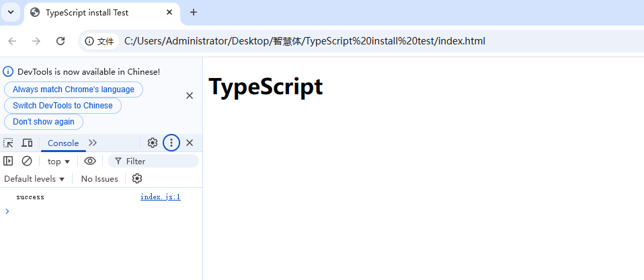
Task: Create a live expression with the eye icon
Action: click(x=90, y=161)
